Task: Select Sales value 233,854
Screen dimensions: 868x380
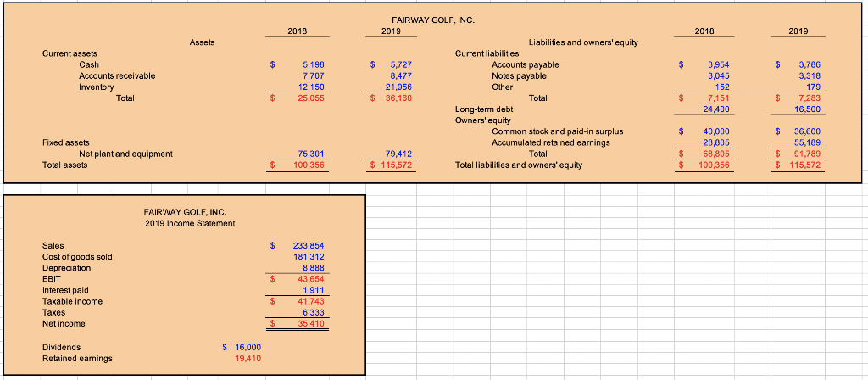Action: [309, 245]
